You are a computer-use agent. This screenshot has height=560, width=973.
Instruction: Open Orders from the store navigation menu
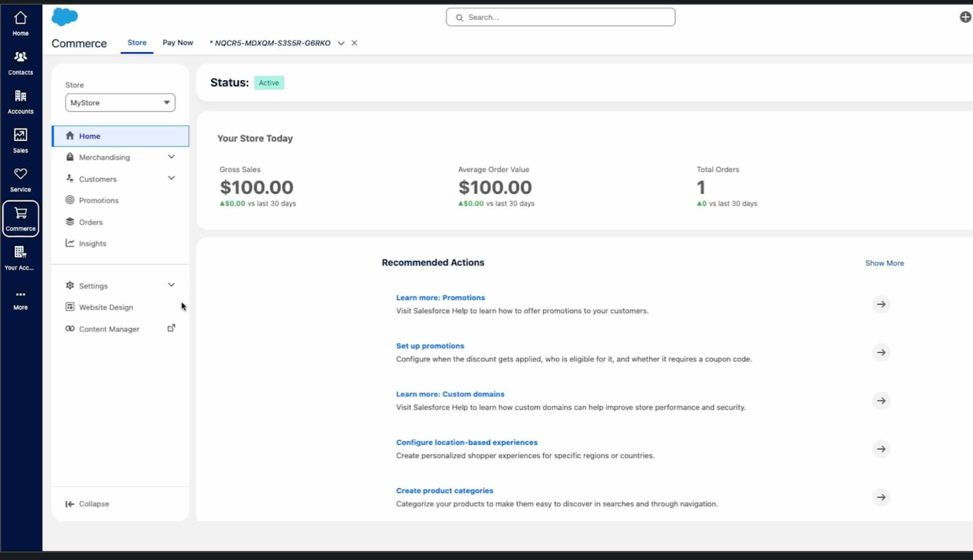pyautogui.click(x=91, y=222)
